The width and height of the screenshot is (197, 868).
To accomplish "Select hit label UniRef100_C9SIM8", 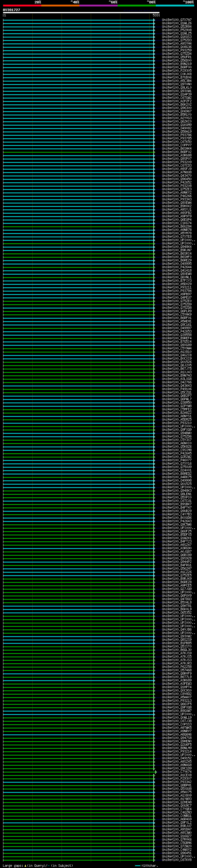I will pyautogui.click(x=177, y=450).
